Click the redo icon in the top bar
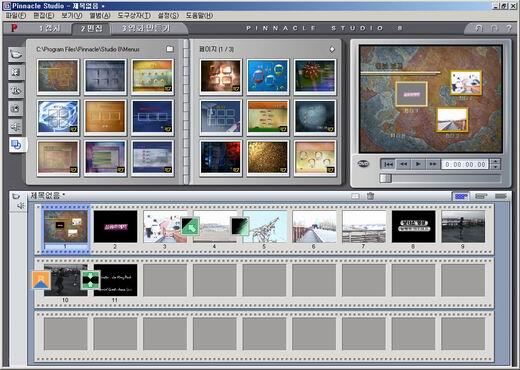Screen dimensions: 520x370 click(x=494, y=28)
